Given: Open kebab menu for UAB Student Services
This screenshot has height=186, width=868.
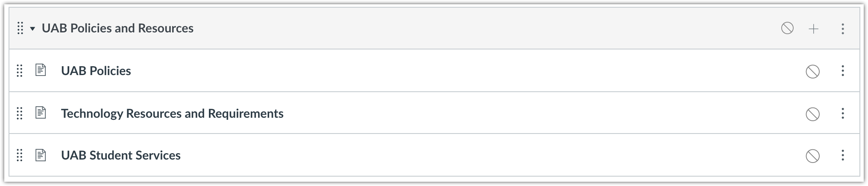Looking at the screenshot, I should coord(842,155).
